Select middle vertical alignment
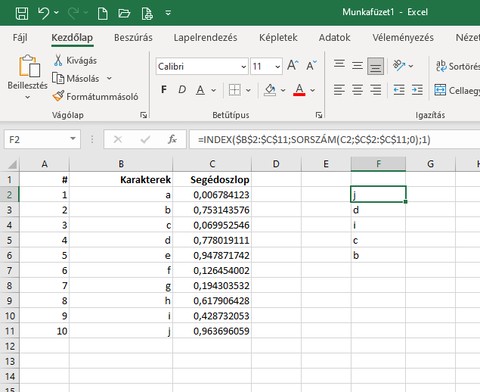480x392 pixels. pos(357,65)
